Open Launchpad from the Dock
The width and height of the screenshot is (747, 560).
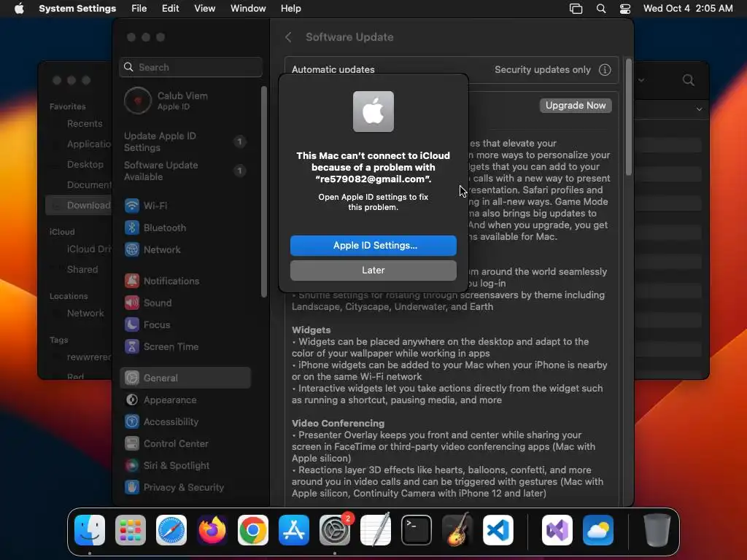pyautogui.click(x=131, y=530)
